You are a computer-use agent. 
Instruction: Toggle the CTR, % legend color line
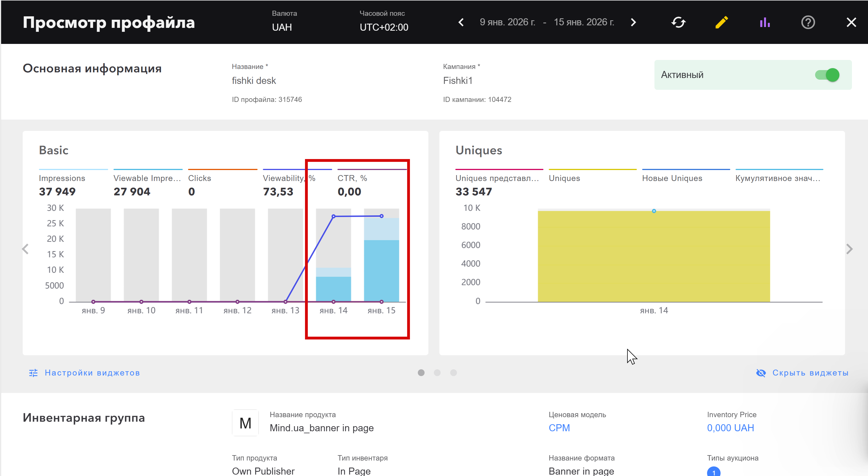372,169
